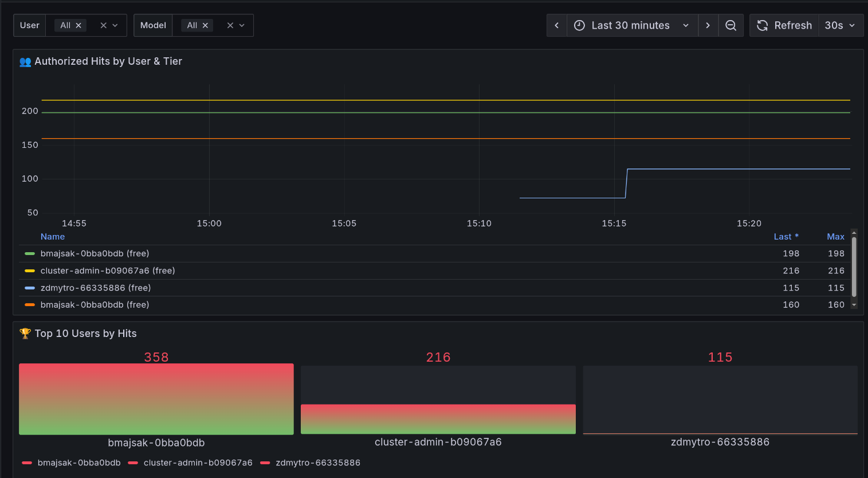The height and width of the screenshot is (478, 868).
Task: Remove the 'All' chip in Model filter
Action: pyautogui.click(x=205, y=25)
